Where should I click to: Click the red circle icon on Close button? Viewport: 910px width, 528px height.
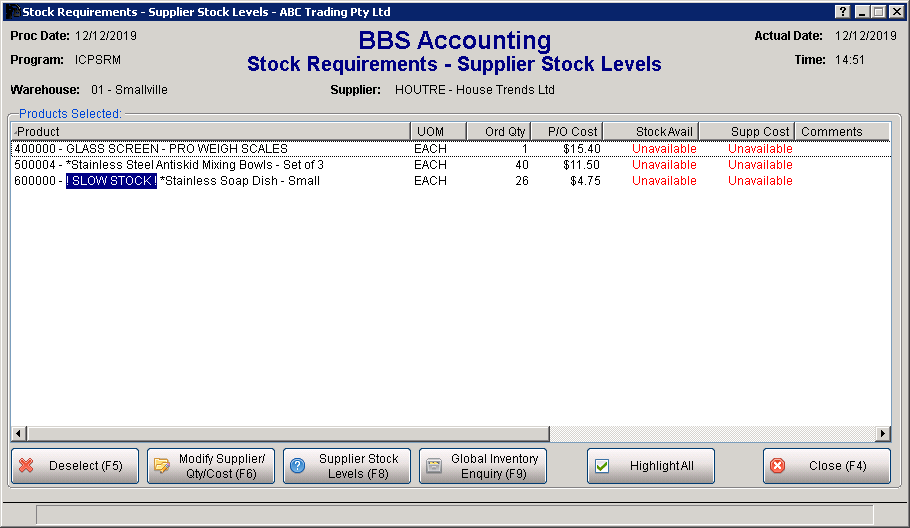778,466
